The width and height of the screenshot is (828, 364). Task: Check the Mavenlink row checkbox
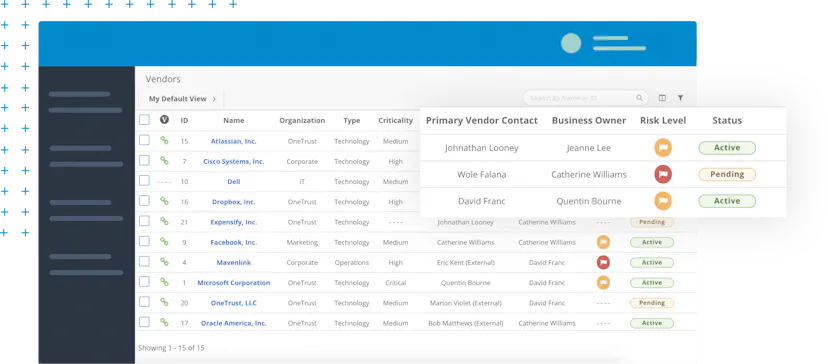144,261
